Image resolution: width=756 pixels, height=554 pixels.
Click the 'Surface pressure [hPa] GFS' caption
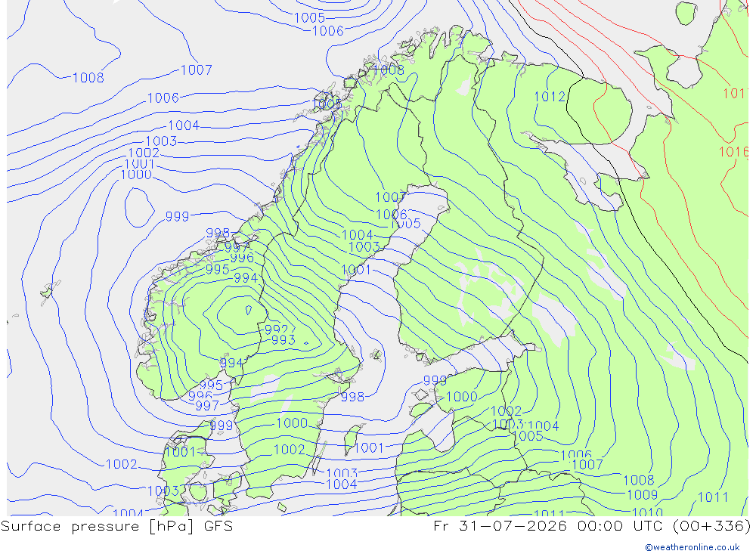116,525
